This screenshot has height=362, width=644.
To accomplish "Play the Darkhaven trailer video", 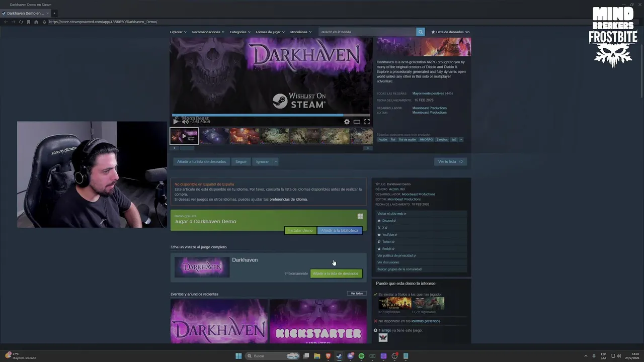I will coord(176,121).
